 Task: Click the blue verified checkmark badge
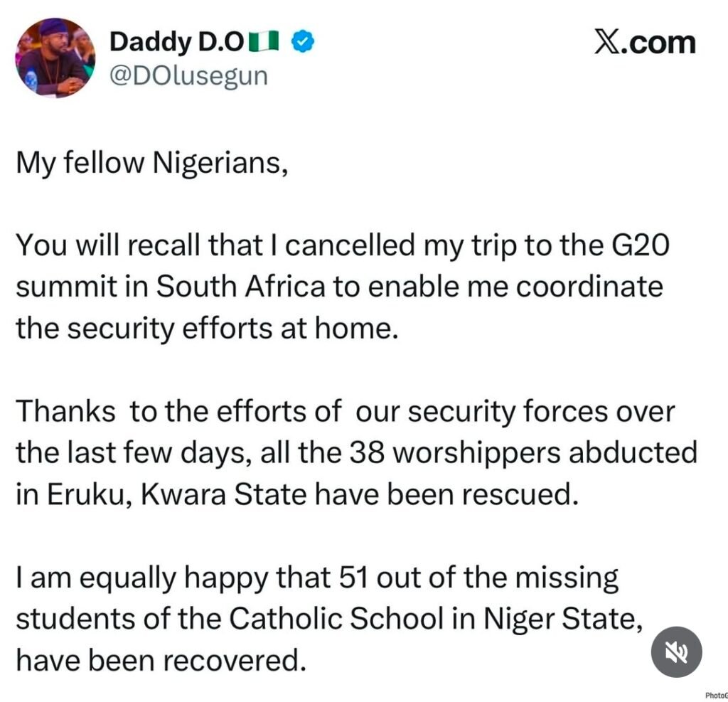[x=305, y=43]
